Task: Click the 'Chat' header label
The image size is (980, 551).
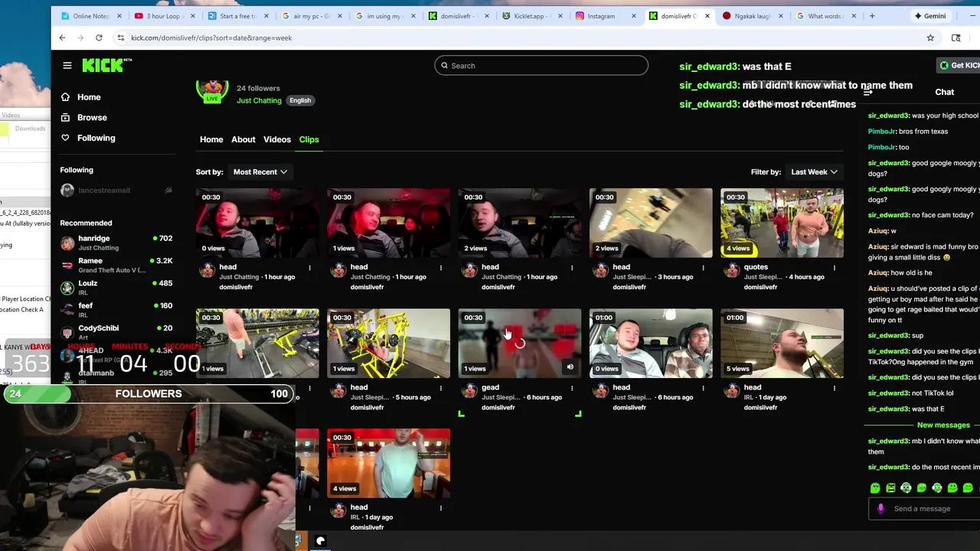Action: (944, 92)
